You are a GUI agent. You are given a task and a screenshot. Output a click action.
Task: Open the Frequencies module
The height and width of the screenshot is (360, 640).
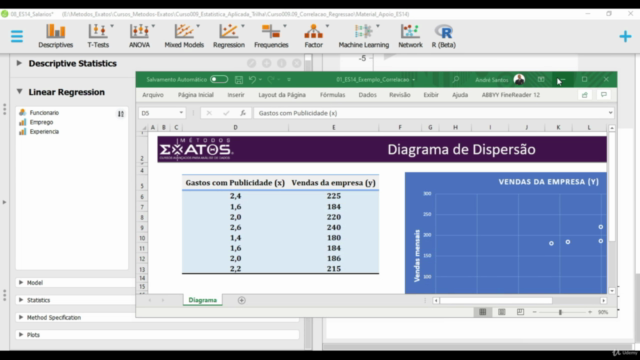tap(271, 36)
